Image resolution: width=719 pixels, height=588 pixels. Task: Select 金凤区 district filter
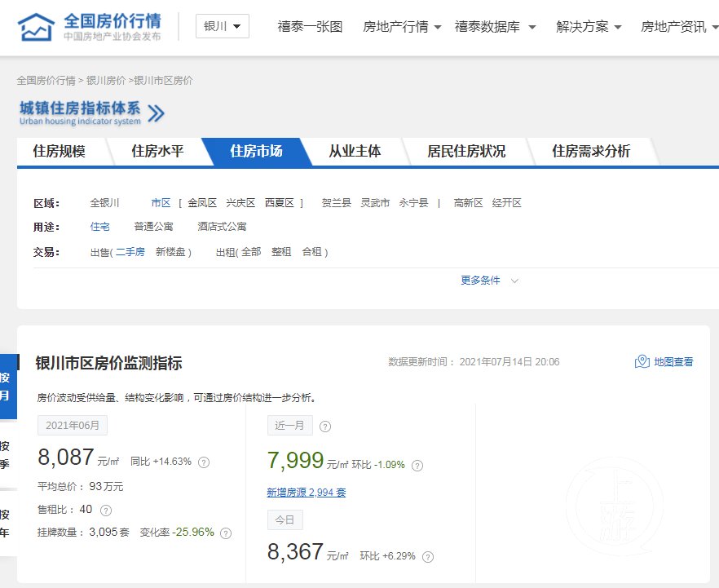tap(202, 203)
